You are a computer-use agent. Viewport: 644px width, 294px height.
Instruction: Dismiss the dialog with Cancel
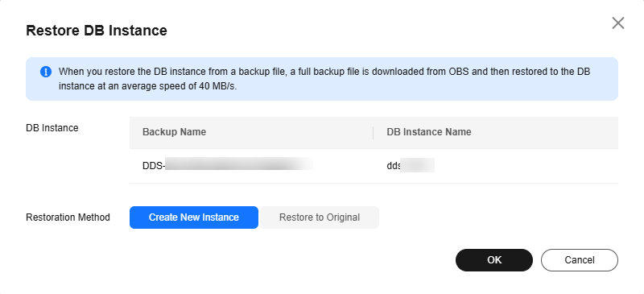tap(580, 260)
